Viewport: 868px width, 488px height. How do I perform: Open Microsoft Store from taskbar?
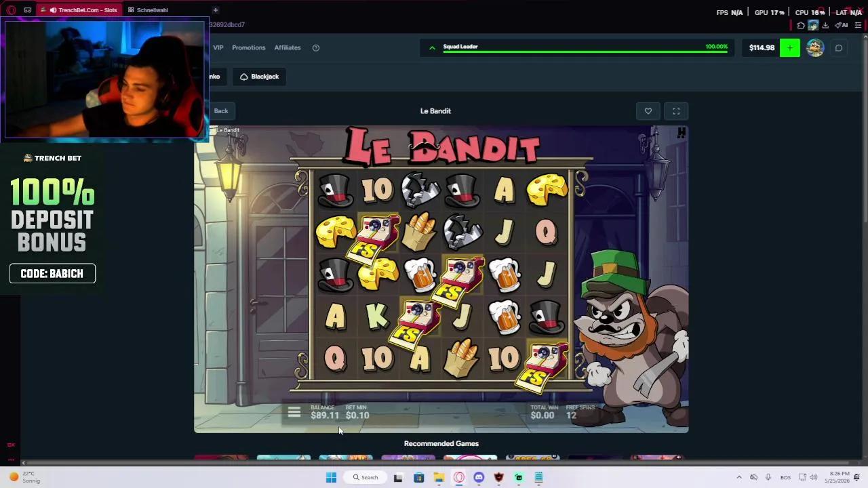coord(418,477)
